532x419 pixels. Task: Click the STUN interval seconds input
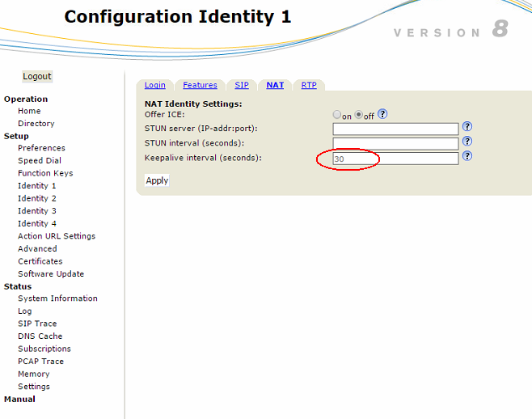(395, 143)
